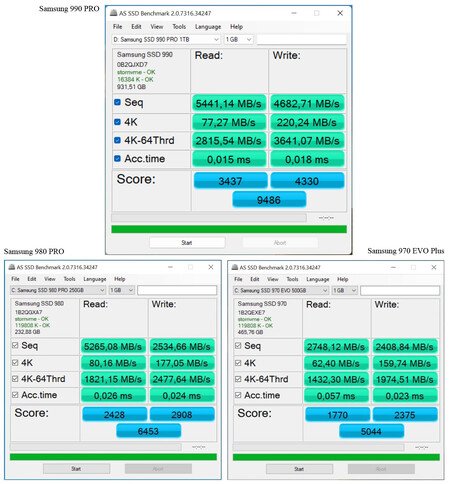Open 1 GB size dropdown in 970 EVO window
The width and height of the screenshot is (450, 484).
point(345,290)
